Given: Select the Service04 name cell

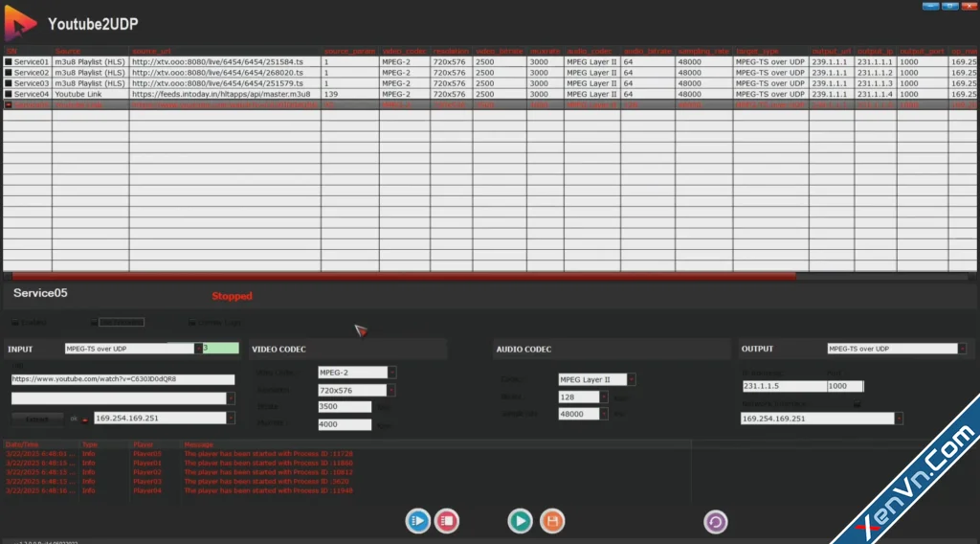Looking at the screenshot, I should coord(32,94).
